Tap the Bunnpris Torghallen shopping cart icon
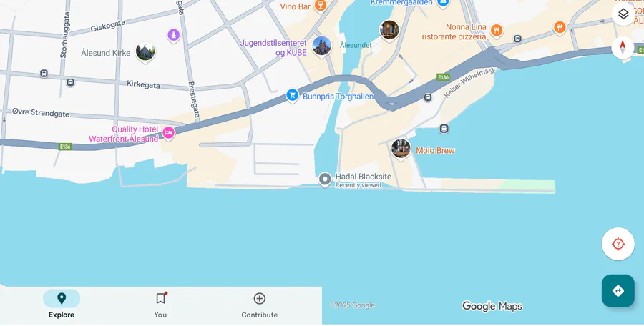 click(x=292, y=96)
